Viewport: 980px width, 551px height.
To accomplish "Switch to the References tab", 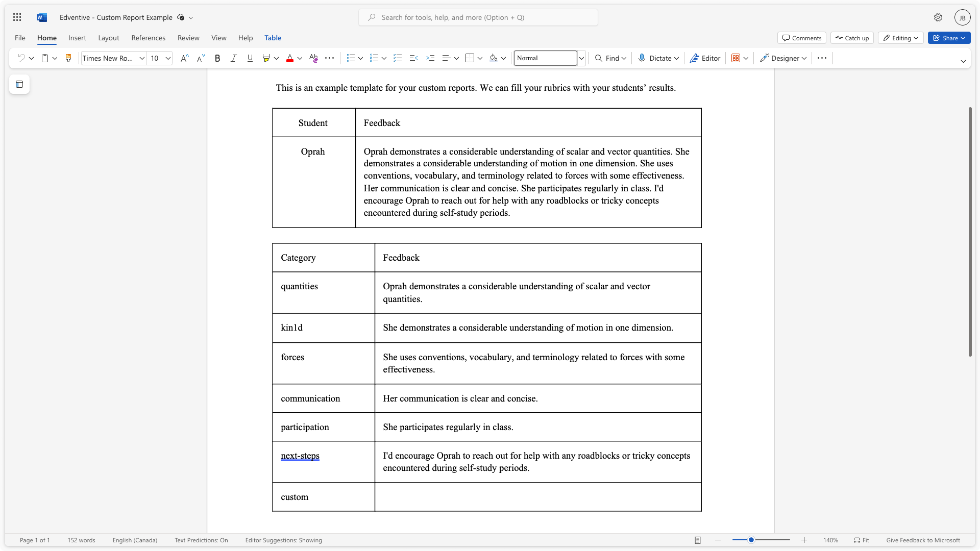I will tap(149, 38).
